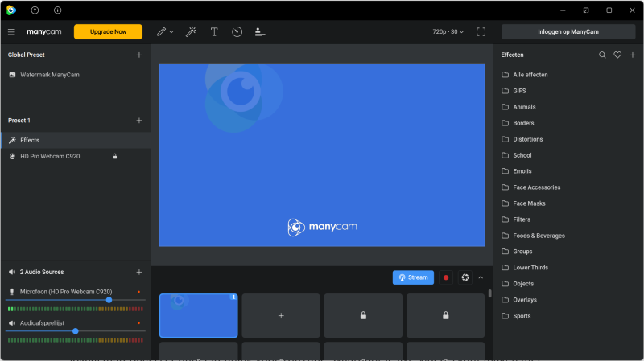
Task: Toggle Microfoon orange indicator dot
Action: 138,292
